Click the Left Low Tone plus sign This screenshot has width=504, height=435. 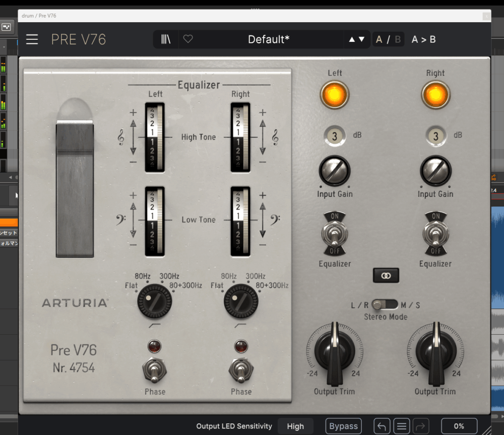(x=133, y=195)
